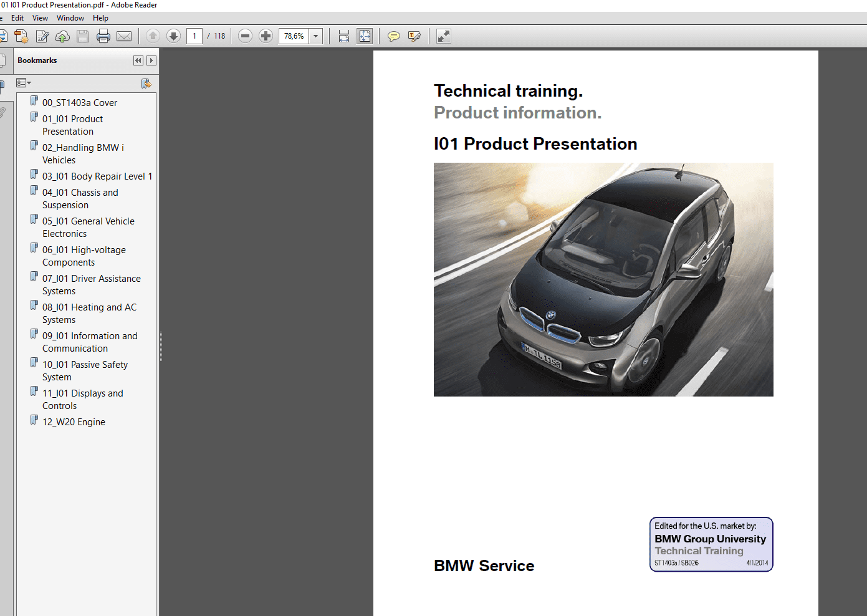
Task: Click the bookmark icon beside 03_I01 Body Repair
Action: [34, 174]
